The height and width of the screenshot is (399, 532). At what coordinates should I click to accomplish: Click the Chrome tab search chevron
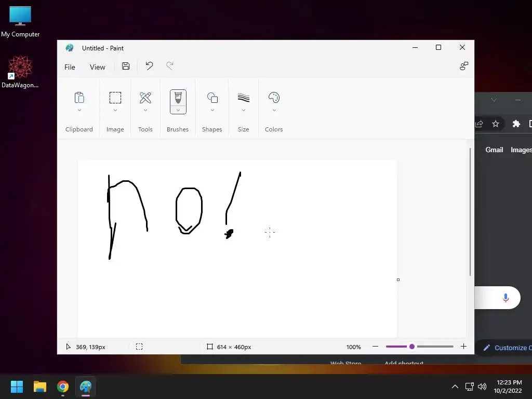[494, 99]
